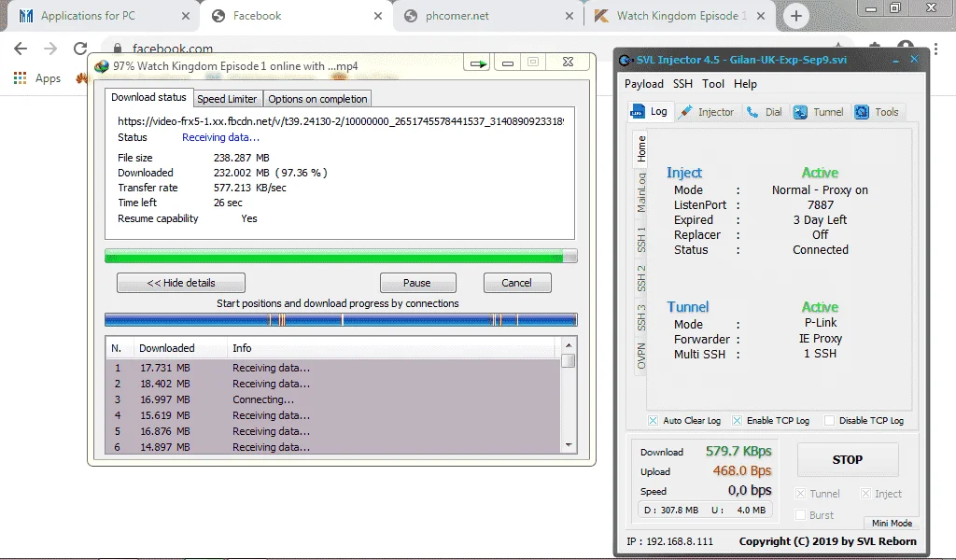Viewport: 956px width, 560px height.
Task: Switch to the phcorner.net browser tab
Action: pos(457,16)
